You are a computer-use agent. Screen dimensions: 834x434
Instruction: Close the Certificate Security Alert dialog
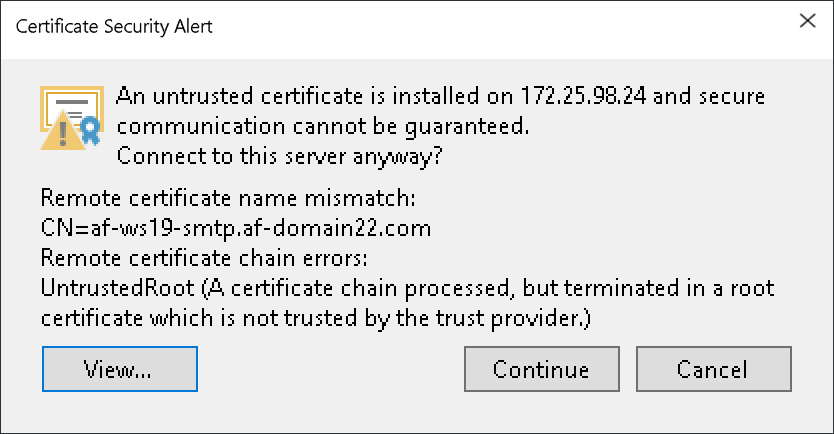click(x=807, y=21)
